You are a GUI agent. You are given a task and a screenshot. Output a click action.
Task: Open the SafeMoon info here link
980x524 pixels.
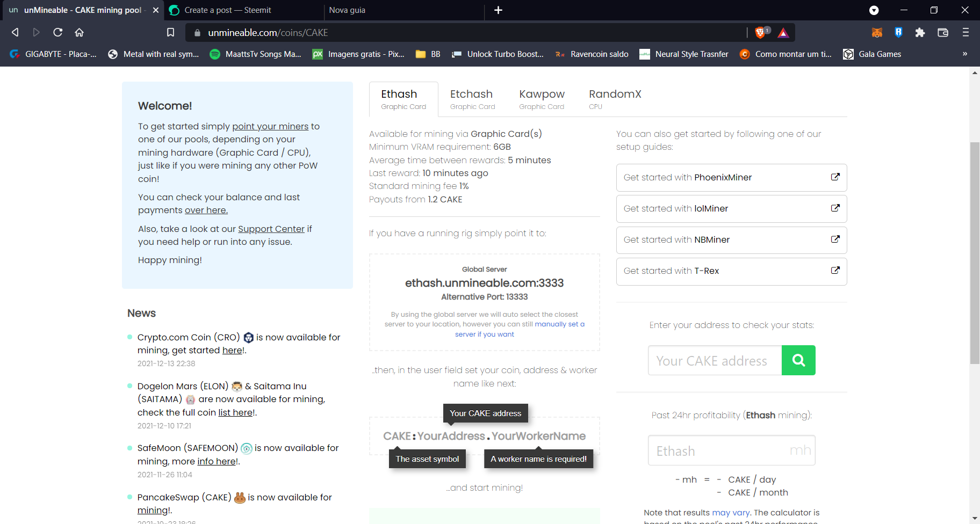(x=217, y=461)
